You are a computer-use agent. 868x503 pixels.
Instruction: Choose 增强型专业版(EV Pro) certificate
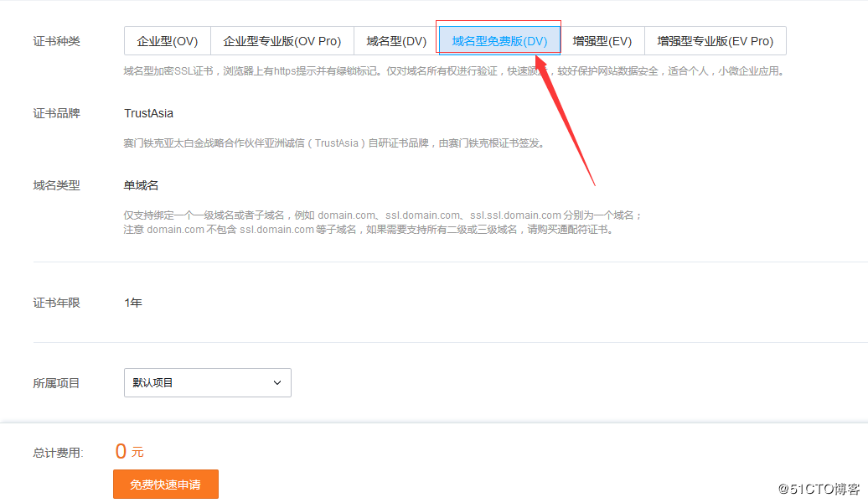715,39
